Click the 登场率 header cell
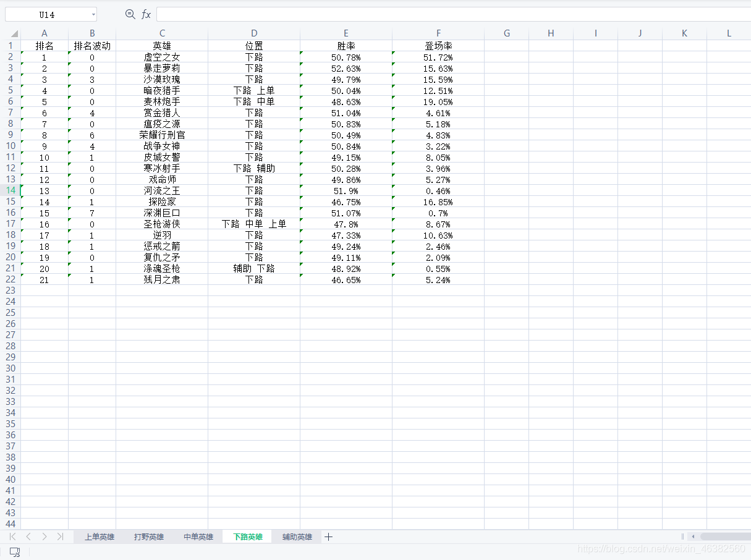This screenshot has height=560, width=751. [438, 46]
